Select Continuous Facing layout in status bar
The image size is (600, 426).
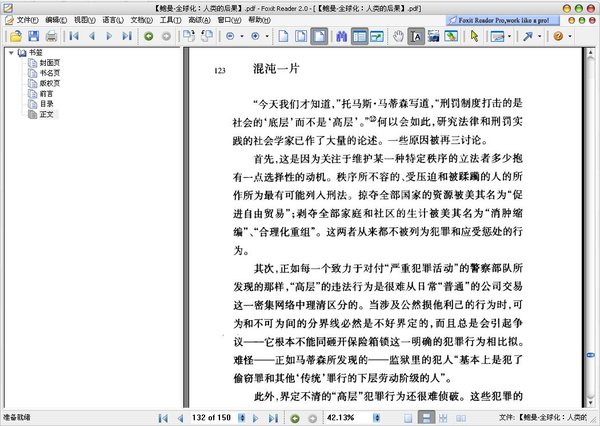[x=443, y=418]
